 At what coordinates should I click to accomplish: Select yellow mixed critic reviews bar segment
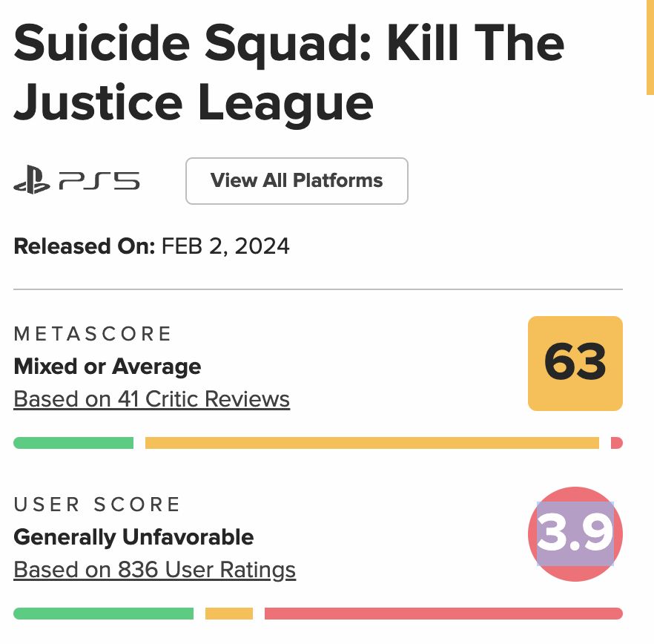[x=372, y=443]
